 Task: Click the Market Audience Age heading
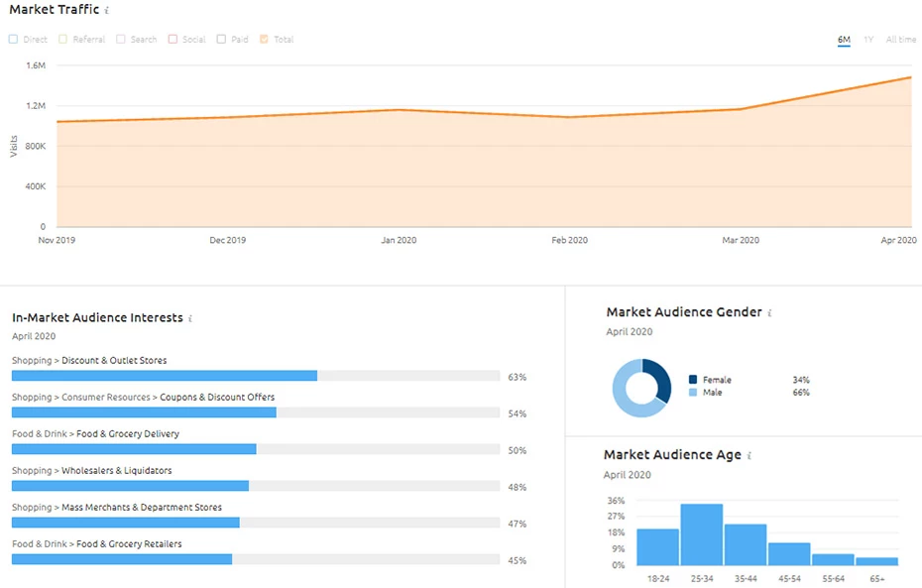point(672,455)
